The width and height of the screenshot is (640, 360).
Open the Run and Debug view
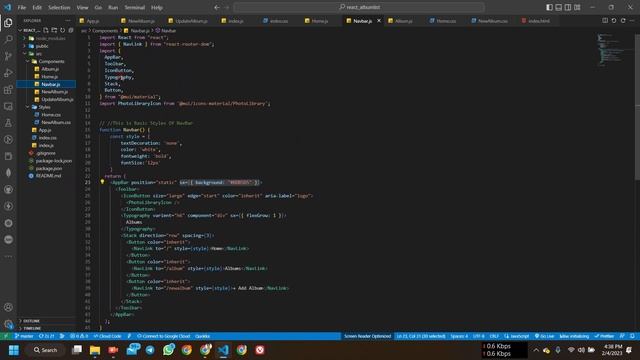tap(8, 73)
